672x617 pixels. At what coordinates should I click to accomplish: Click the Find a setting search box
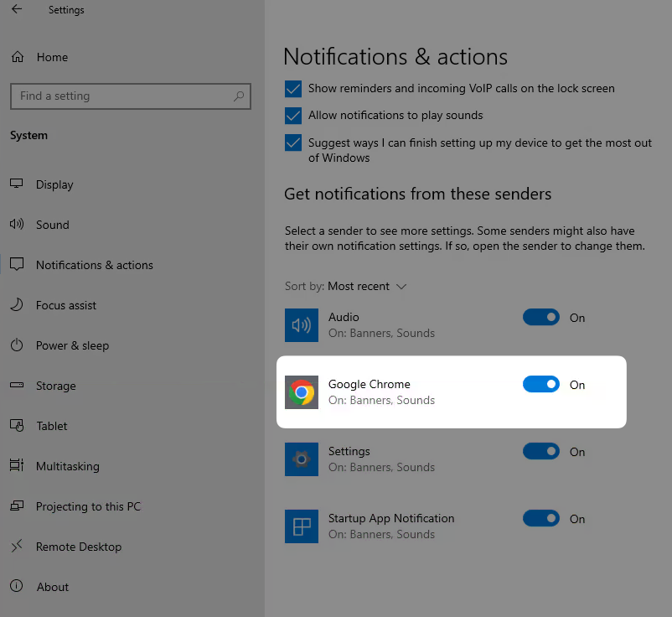point(121,96)
